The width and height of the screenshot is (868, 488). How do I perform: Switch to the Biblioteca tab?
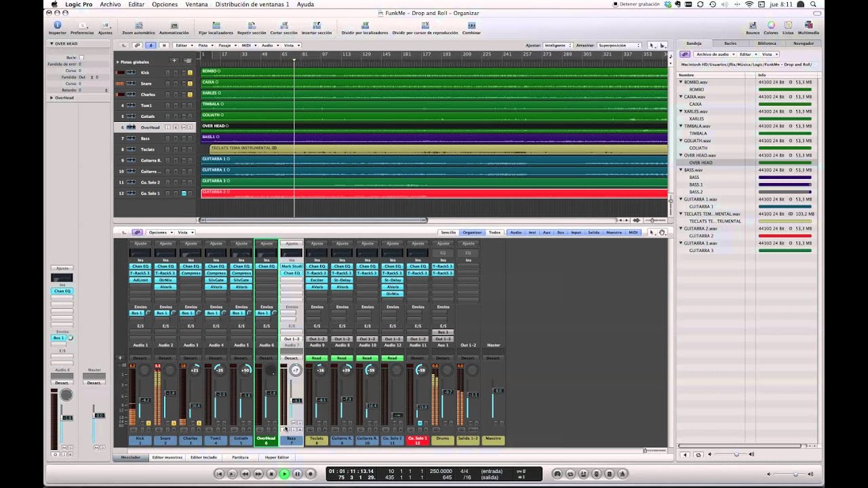(x=767, y=43)
